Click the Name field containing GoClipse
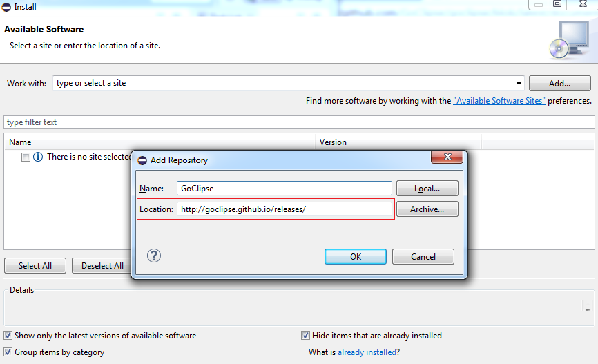Image resolution: width=598 pixels, height=364 pixels. point(284,189)
